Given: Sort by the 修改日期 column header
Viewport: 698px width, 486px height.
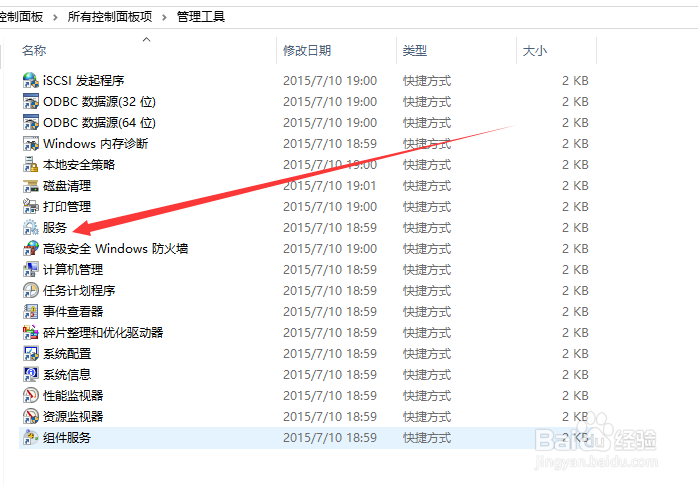Looking at the screenshot, I should click(307, 51).
